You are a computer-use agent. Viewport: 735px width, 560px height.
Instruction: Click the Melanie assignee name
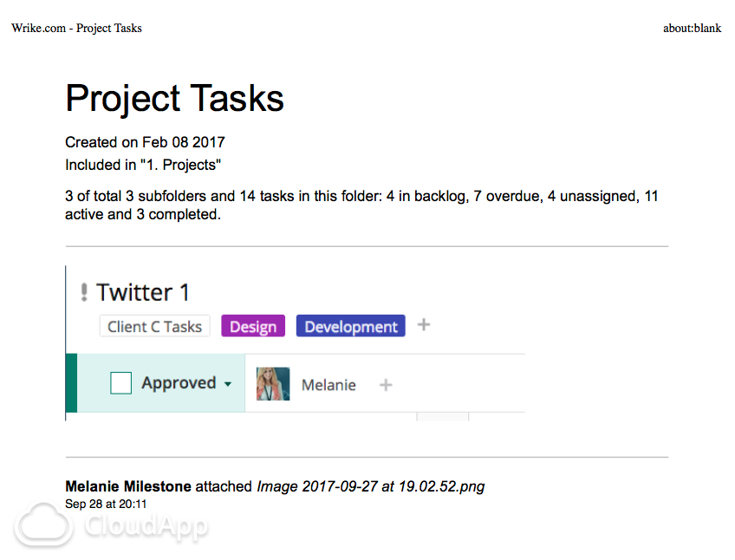(328, 385)
